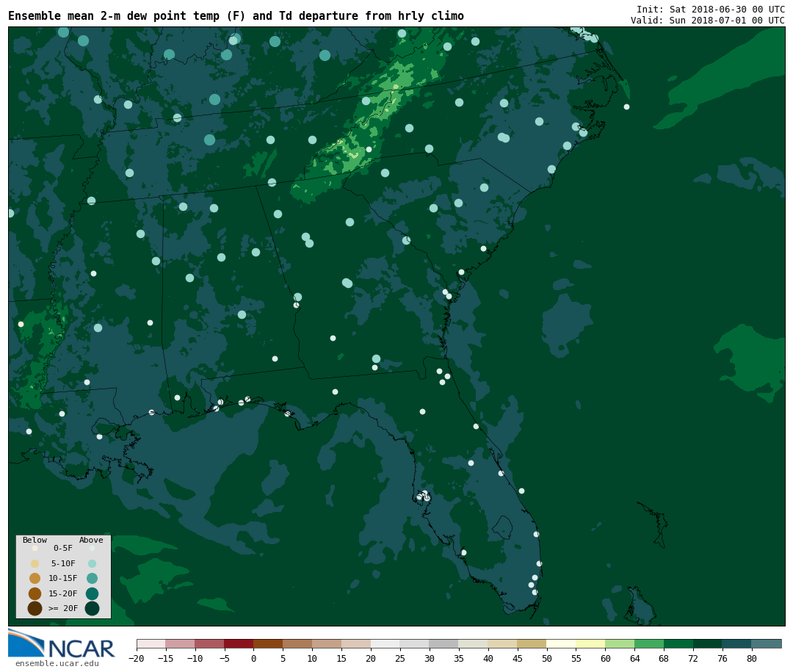
Task: Pick the colorbar swatch between 20 and 25
Action: (386, 643)
